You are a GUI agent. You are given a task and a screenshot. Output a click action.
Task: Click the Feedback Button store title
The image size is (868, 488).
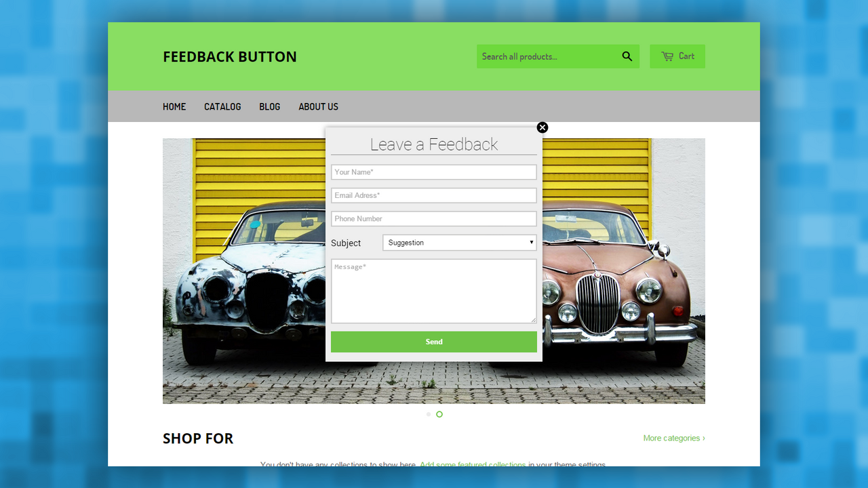click(x=230, y=57)
